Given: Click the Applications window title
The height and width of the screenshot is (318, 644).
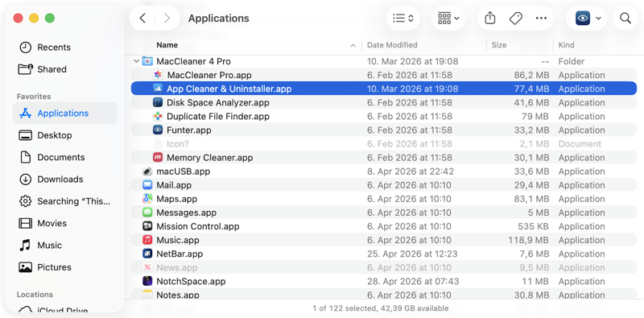Looking at the screenshot, I should pos(218,18).
